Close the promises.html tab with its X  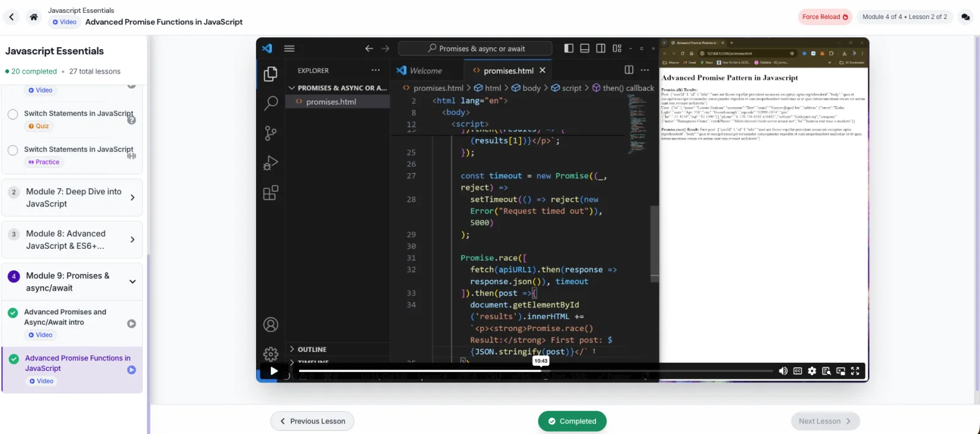(542, 70)
